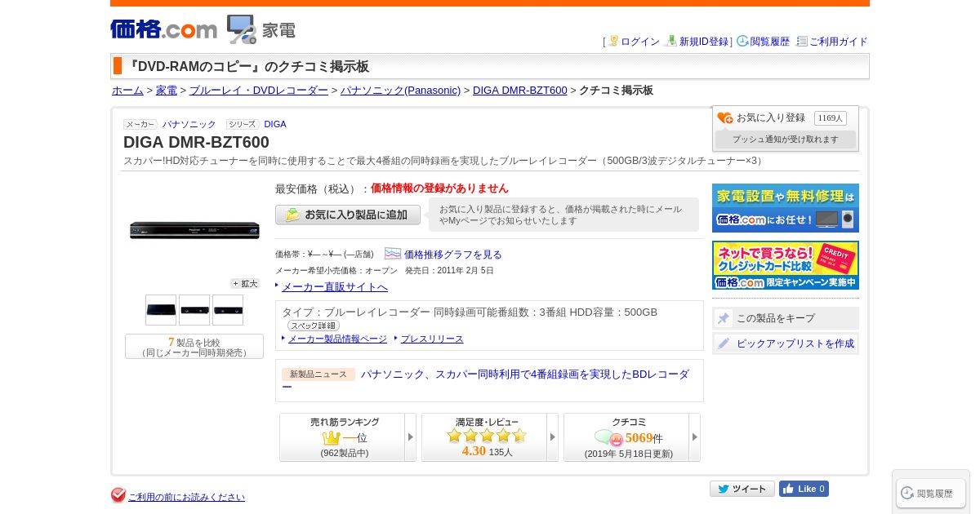This screenshot has height=514, width=980.
Task: Open 閲覧履歴 in the header
Action: tap(770, 42)
